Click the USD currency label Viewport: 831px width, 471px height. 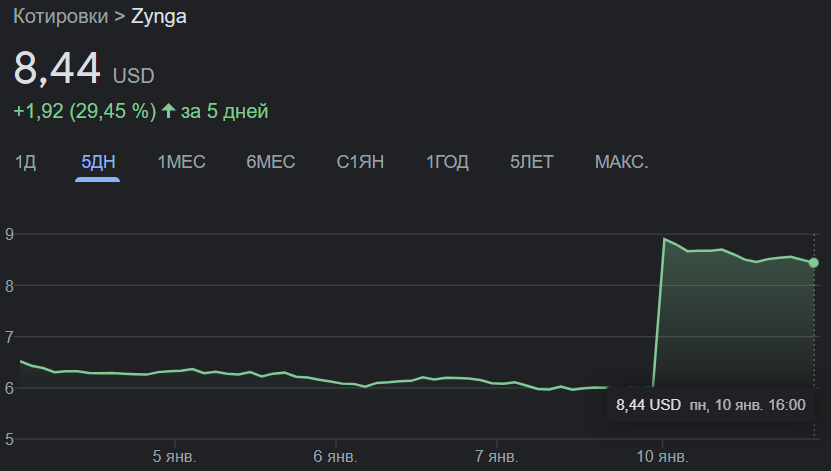click(x=134, y=76)
